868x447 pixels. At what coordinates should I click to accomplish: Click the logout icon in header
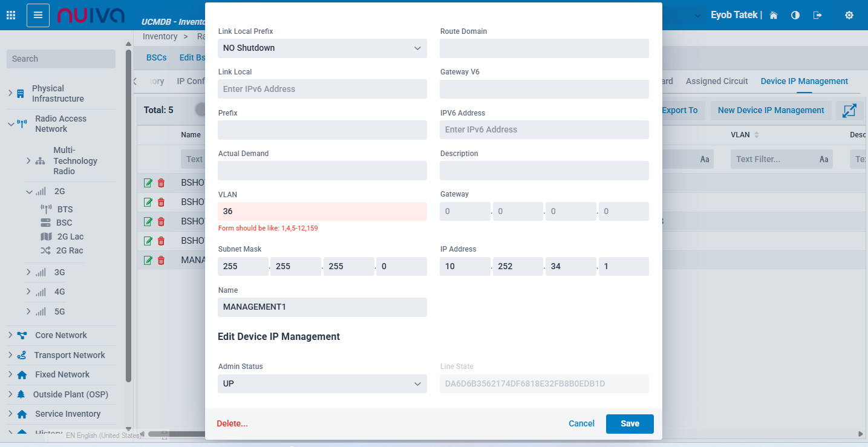point(818,15)
